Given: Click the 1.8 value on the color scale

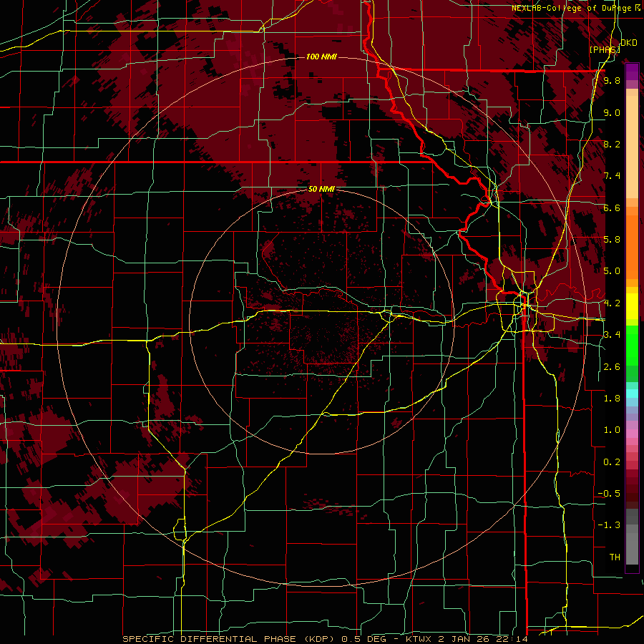Looking at the screenshot, I should coord(612,399).
